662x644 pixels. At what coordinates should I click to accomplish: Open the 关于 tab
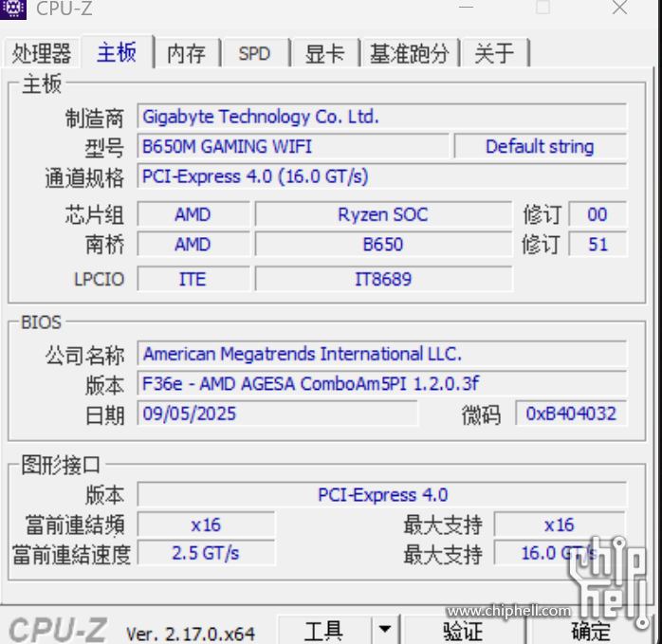tap(495, 53)
